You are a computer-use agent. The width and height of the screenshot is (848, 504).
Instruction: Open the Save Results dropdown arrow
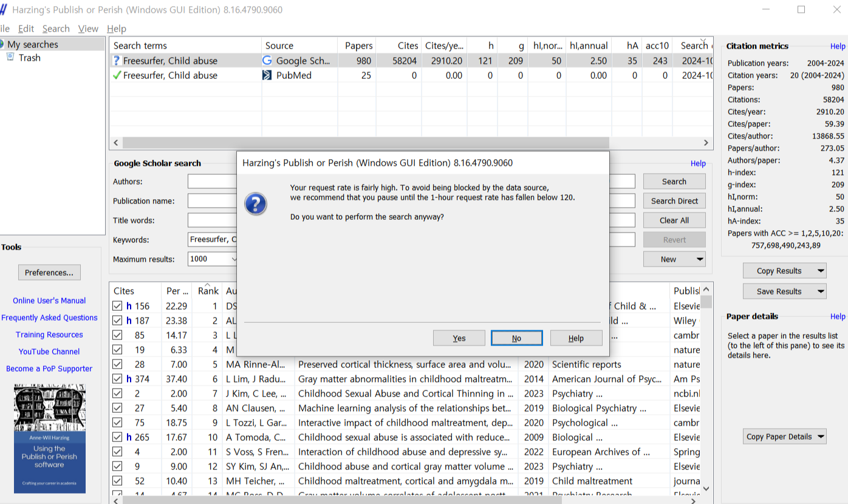pos(821,291)
